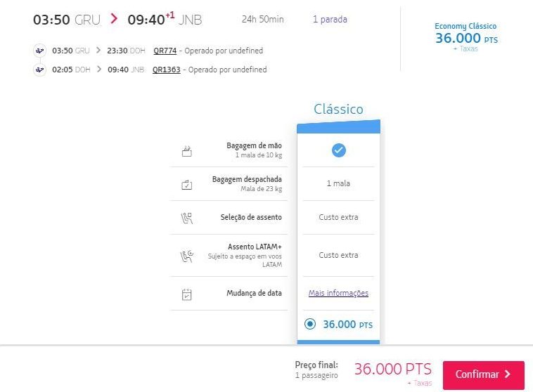The image size is (533, 392).
Task: Open Mais informações for date change
Action: point(338,293)
